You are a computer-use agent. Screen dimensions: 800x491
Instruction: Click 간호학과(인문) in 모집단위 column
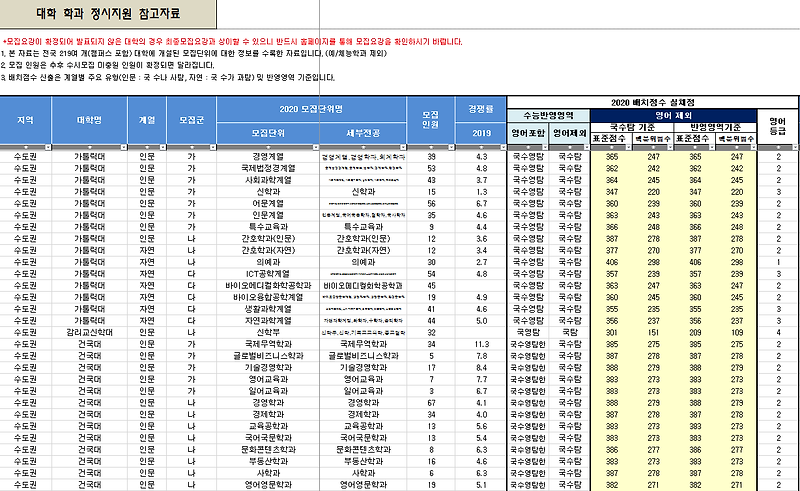[x=268, y=239]
